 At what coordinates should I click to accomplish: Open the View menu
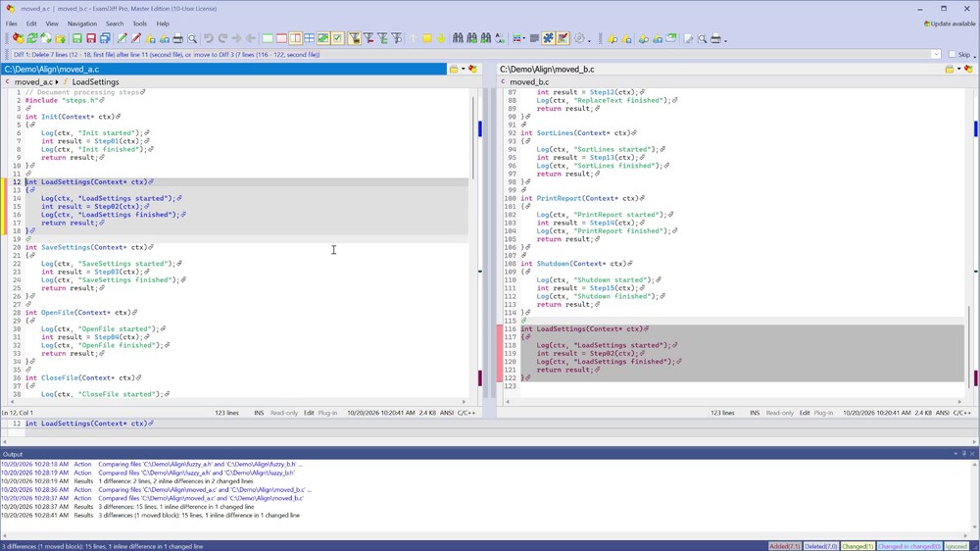tap(52, 24)
